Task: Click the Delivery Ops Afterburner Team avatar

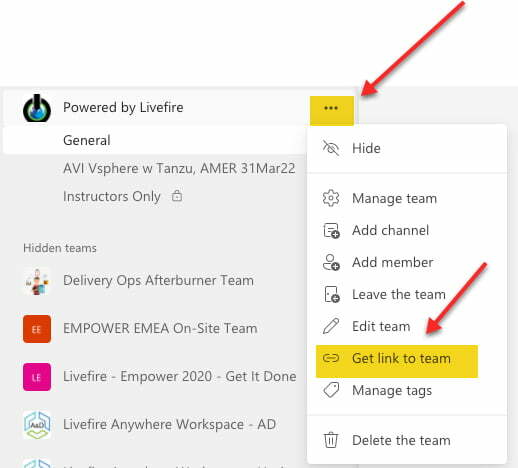Action: [x=37, y=281]
